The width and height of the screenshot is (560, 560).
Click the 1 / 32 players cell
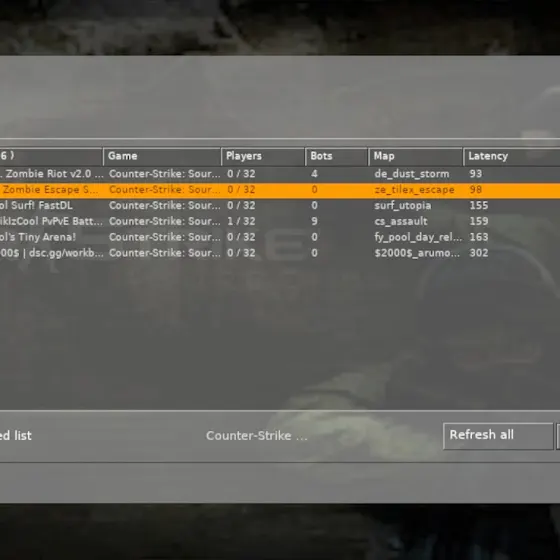pos(241,221)
